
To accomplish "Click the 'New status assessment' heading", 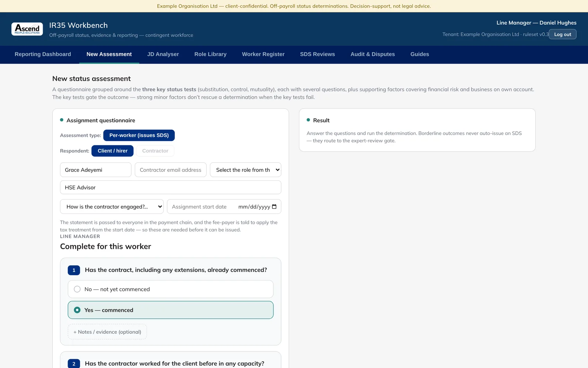I will coord(92,79).
